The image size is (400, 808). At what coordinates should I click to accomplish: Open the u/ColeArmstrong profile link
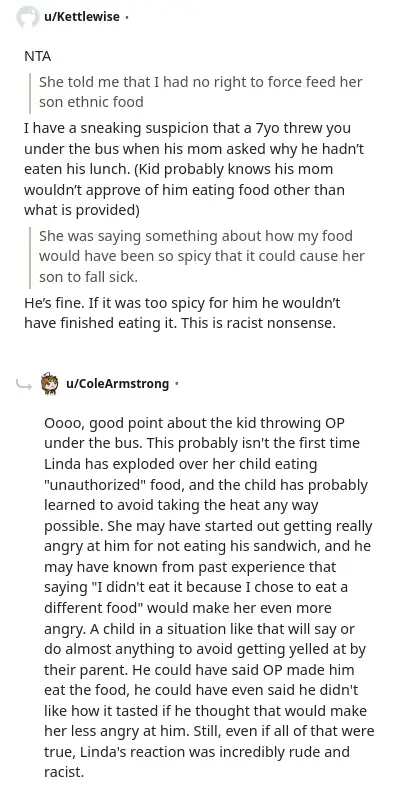click(118, 383)
